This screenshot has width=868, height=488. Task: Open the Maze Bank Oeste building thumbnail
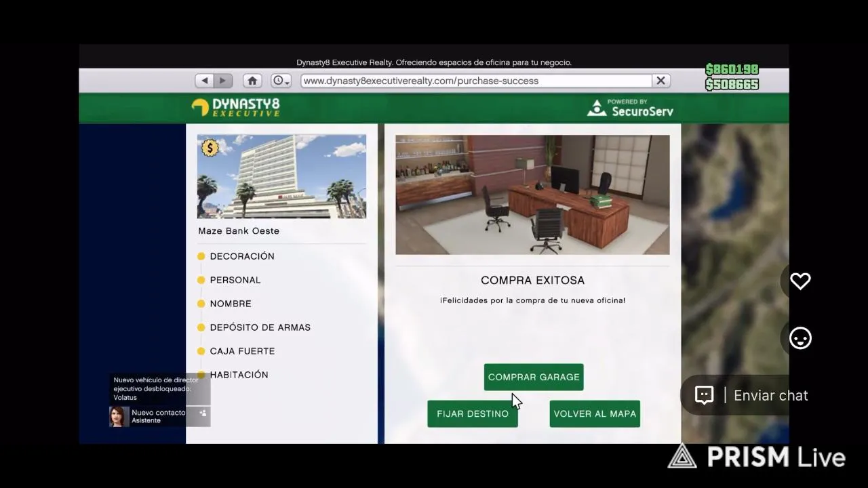(x=281, y=176)
